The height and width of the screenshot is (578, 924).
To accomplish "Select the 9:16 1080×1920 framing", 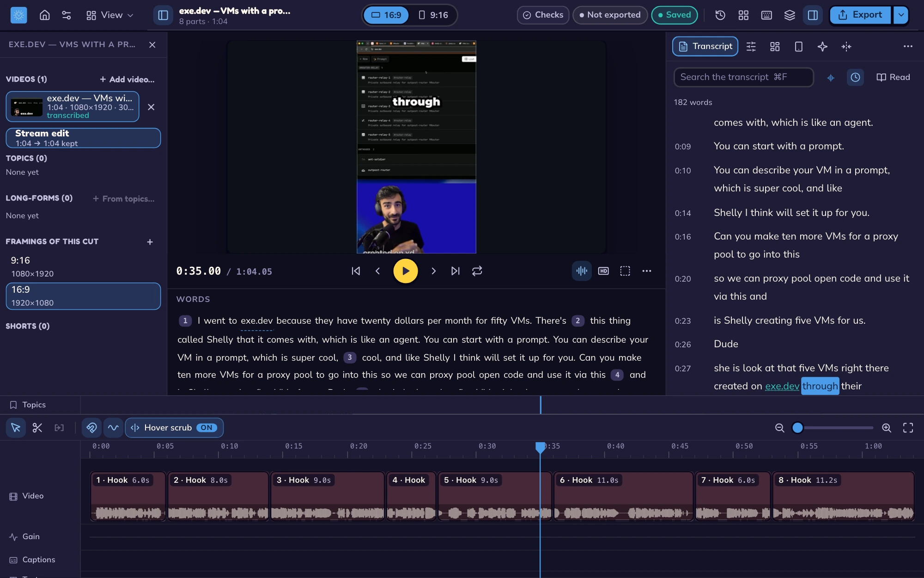I will (83, 267).
